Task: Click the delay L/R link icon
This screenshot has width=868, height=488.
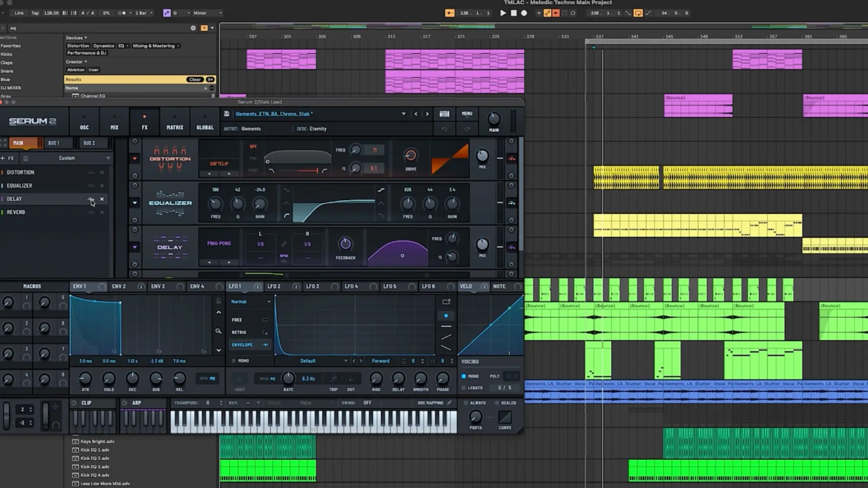Action: pos(284,244)
